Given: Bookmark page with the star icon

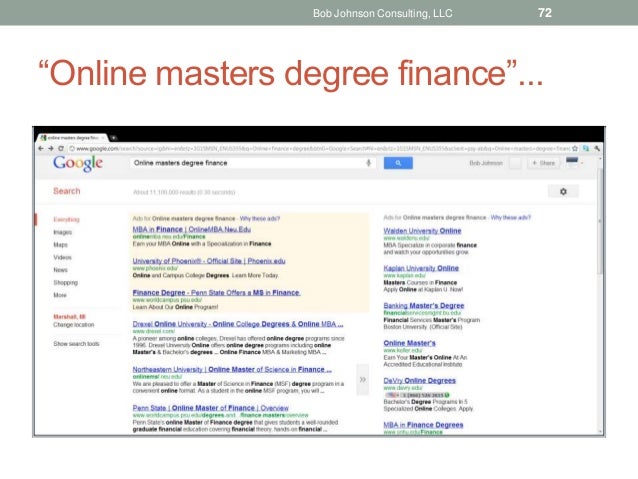Looking at the screenshot, I should coord(575,149).
